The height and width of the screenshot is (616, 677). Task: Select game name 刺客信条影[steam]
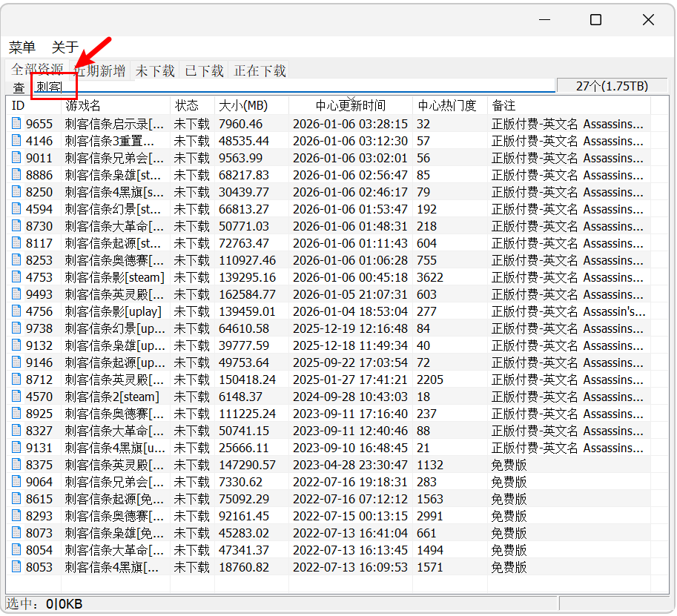114,277
